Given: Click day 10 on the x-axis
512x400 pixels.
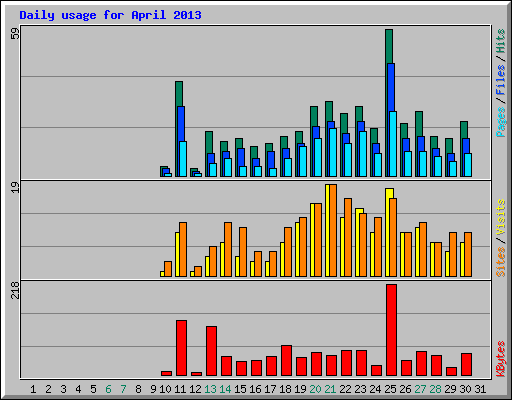Looking at the screenshot, I should coord(165,389).
